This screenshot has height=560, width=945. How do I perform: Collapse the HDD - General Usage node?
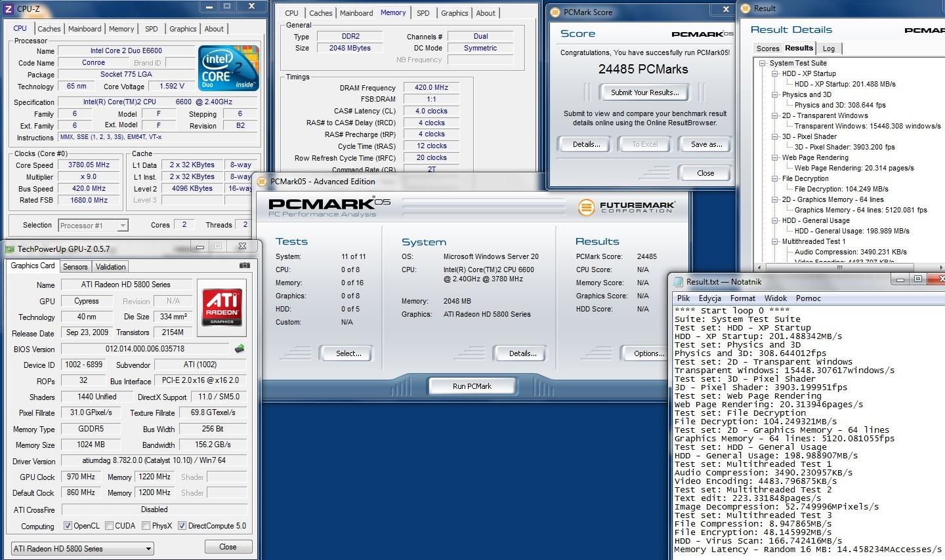click(x=775, y=221)
